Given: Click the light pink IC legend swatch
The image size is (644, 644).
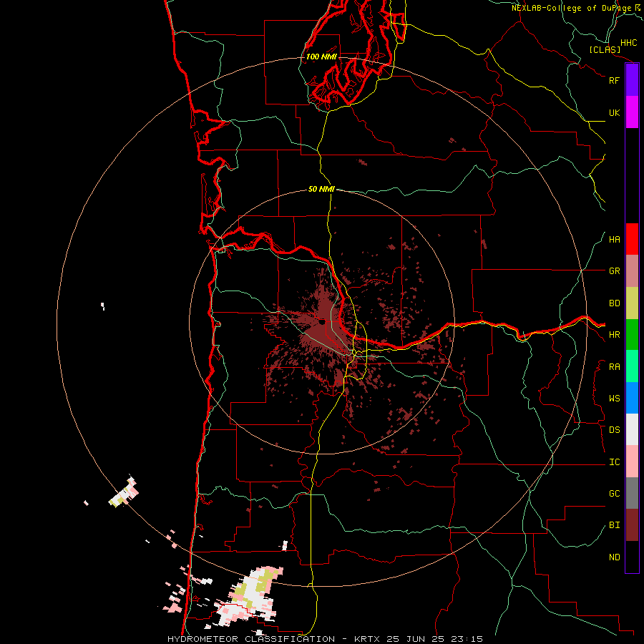Looking at the screenshot, I should point(632,462).
